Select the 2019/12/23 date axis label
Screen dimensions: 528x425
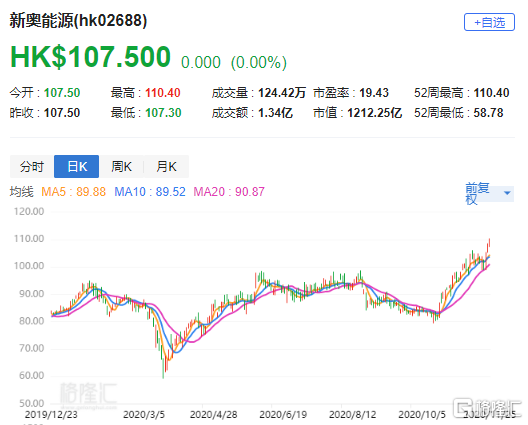tap(51, 415)
